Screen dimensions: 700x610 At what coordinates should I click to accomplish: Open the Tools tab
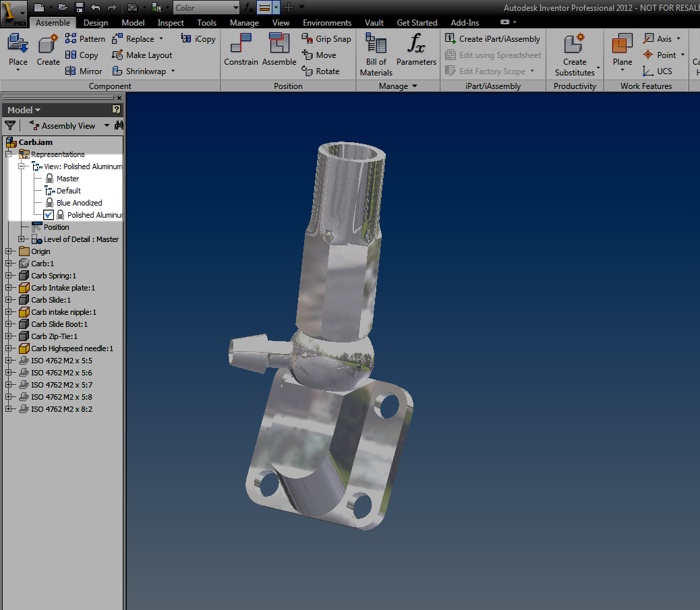pyautogui.click(x=207, y=23)
